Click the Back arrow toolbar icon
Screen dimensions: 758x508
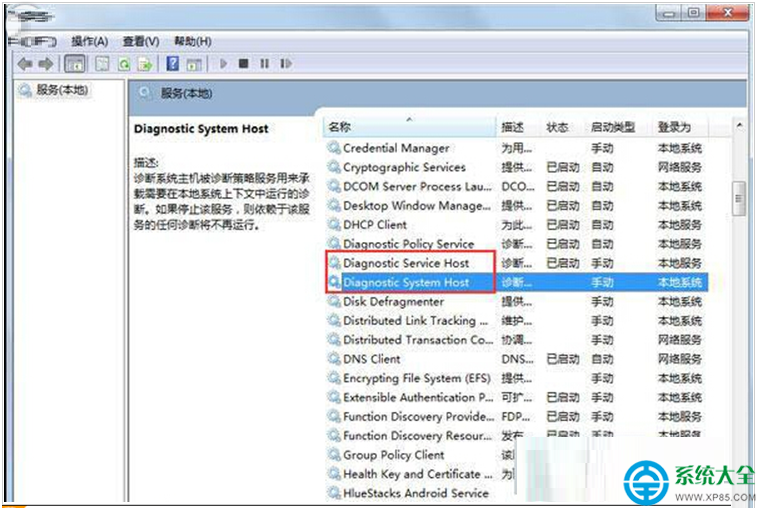tap(24, 63)
